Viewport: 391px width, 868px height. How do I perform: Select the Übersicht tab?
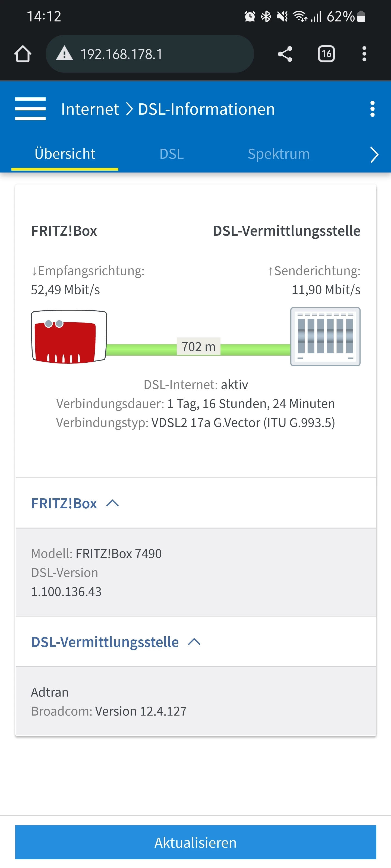[x=65, y=154]
